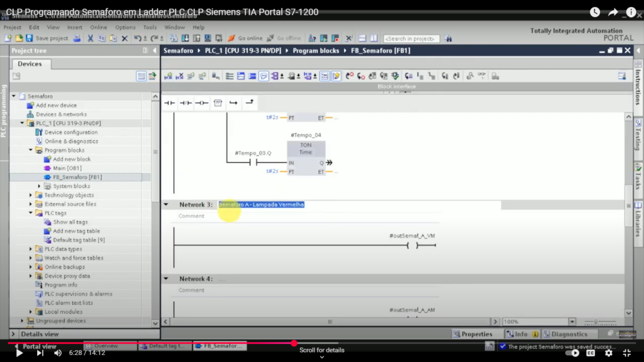Toggle network comments display in editor toolbar
This screenshot has width=644, height=362.
click(264, 76)
